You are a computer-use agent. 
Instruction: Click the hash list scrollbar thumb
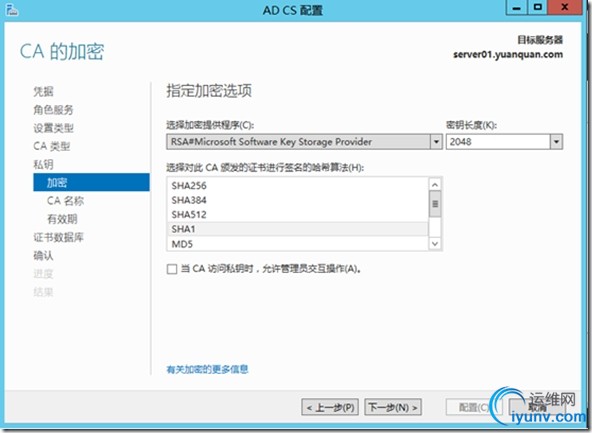pyautogui.click(x=435, y=204)
